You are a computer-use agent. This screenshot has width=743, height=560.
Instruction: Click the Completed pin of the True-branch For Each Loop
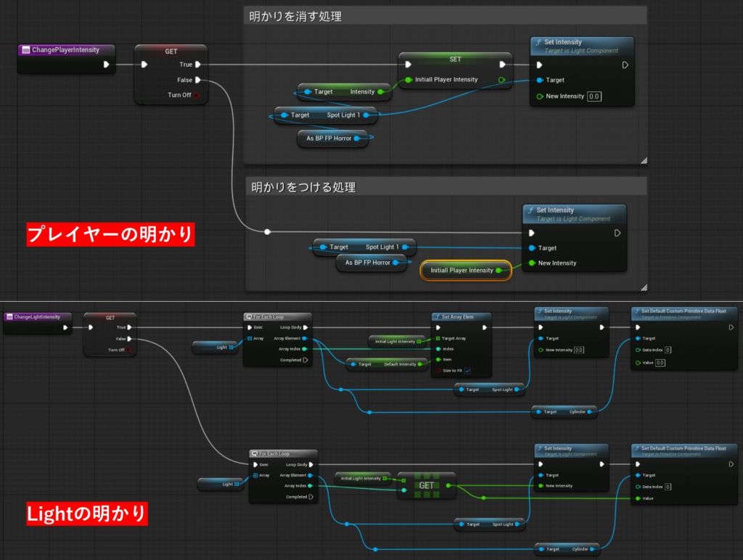coord(305,360)
